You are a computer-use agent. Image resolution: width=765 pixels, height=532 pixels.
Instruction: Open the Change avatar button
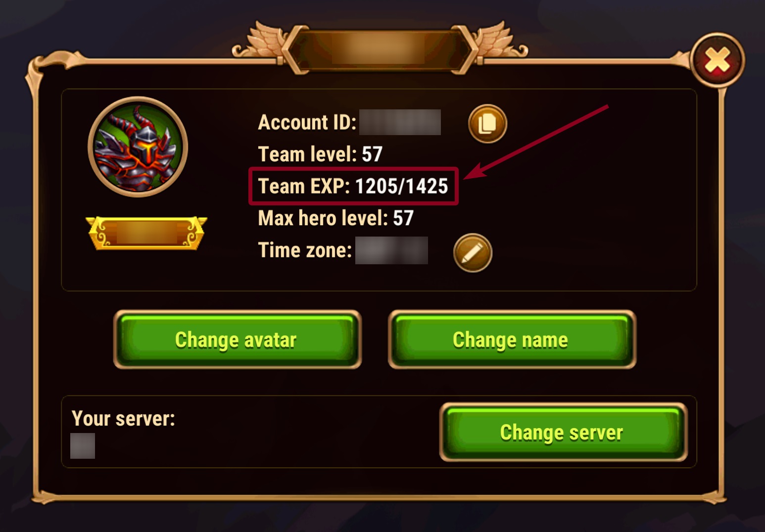click(238, 339)
